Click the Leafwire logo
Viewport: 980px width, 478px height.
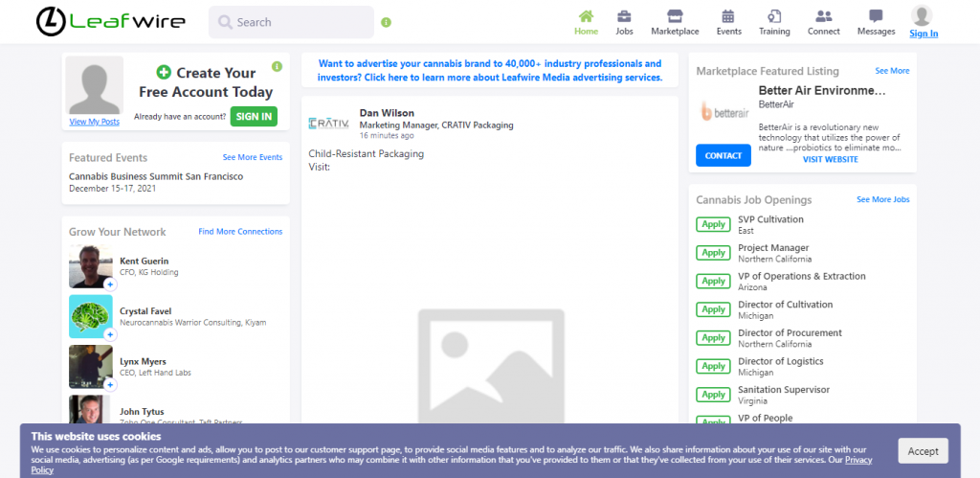point(111,22)
